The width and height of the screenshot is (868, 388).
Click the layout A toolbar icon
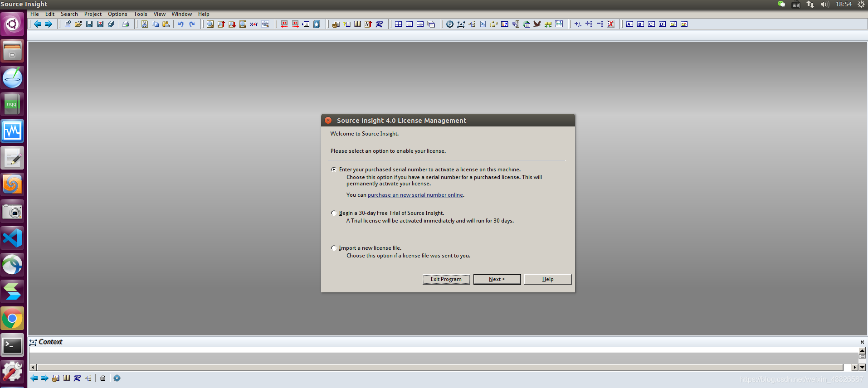click(629, 24)
